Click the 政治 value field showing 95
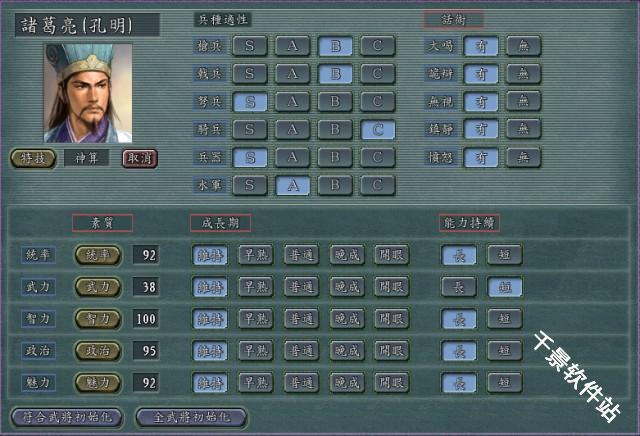This screenshot has width=640, height=436. (146, 351)
